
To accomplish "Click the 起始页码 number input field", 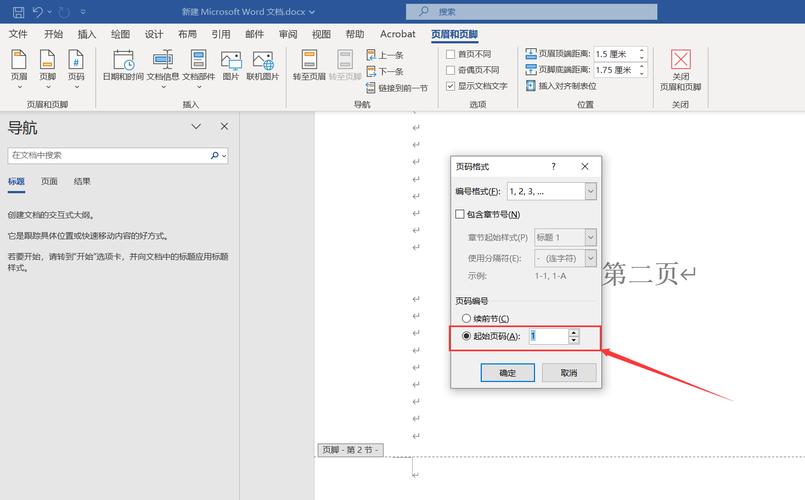I will [548, 336].
